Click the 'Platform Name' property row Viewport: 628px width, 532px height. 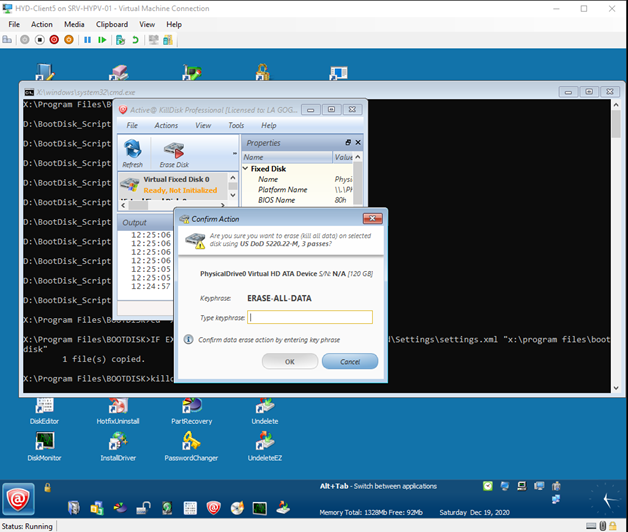point(298,189)
